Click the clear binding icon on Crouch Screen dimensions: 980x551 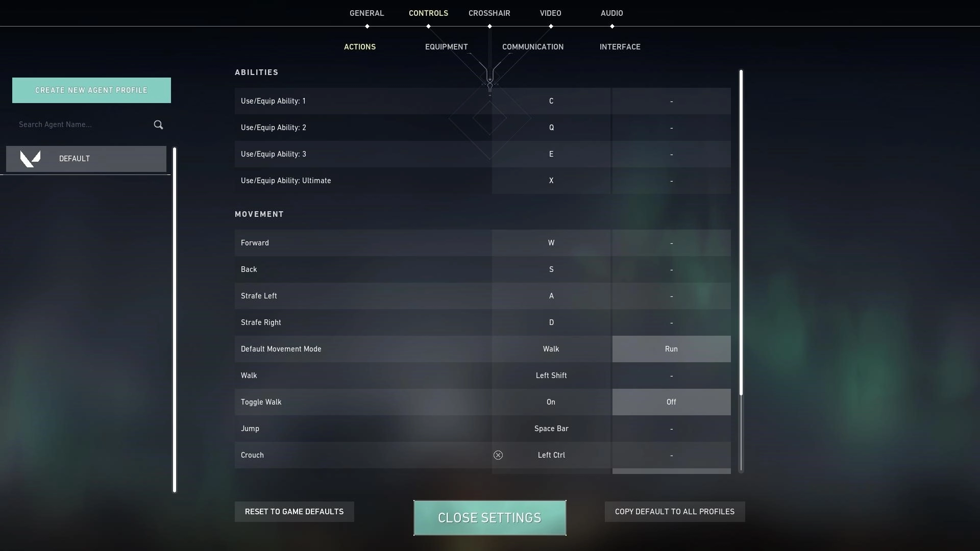(x=498, y=455)
